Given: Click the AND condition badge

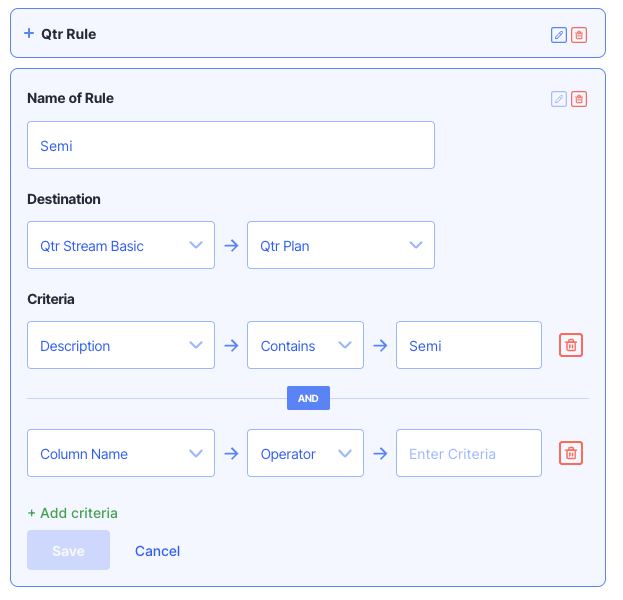Looking at the screenshot, I should tap(308, 398).
